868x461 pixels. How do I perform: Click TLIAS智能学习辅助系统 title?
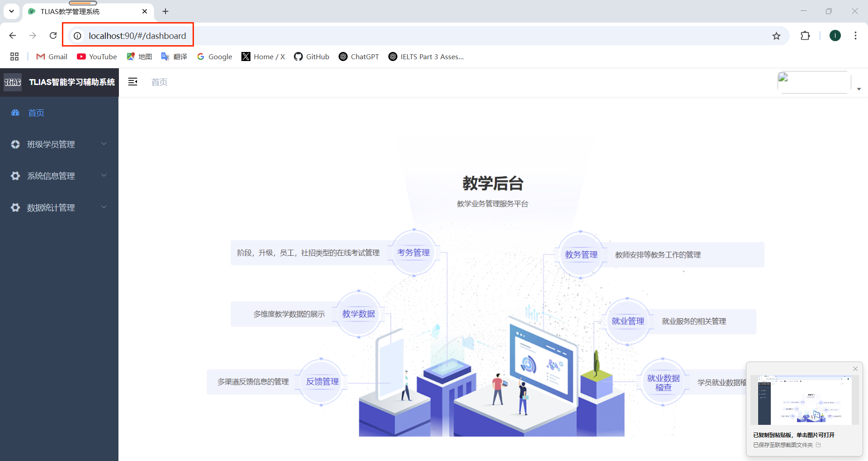pyautogui.click(x=72, y=82)
